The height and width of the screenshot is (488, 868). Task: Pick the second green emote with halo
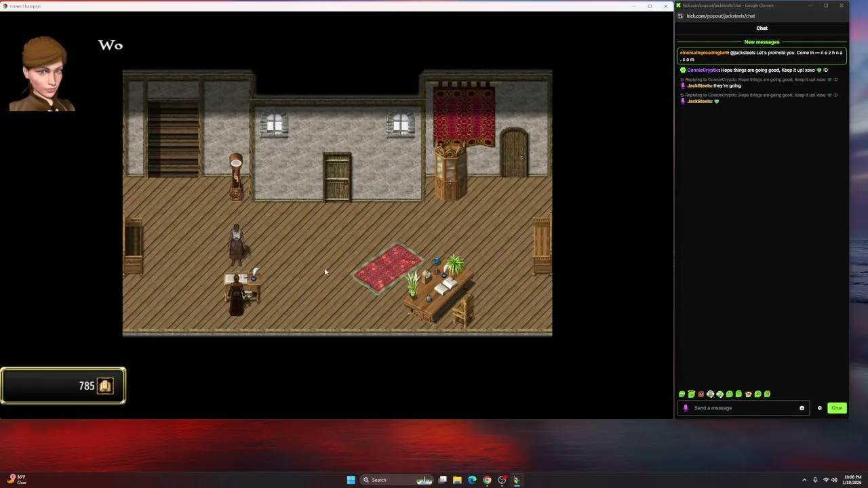pyautogui.click(x=691, y=394)
